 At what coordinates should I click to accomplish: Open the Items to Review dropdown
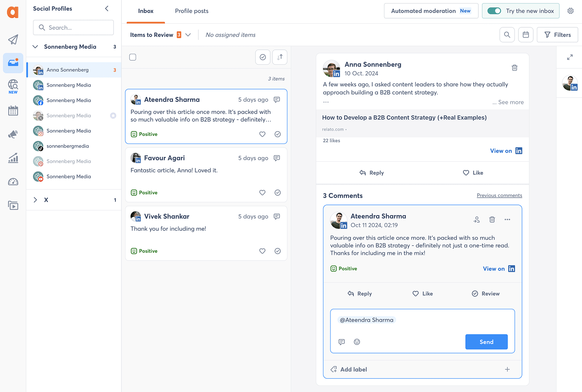[x=160, y=35]
